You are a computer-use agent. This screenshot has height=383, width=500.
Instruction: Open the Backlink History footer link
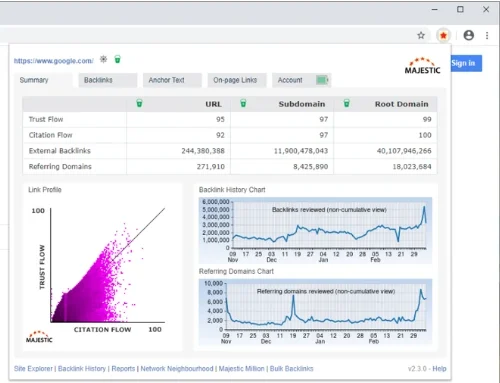click(x=82, y=369)
